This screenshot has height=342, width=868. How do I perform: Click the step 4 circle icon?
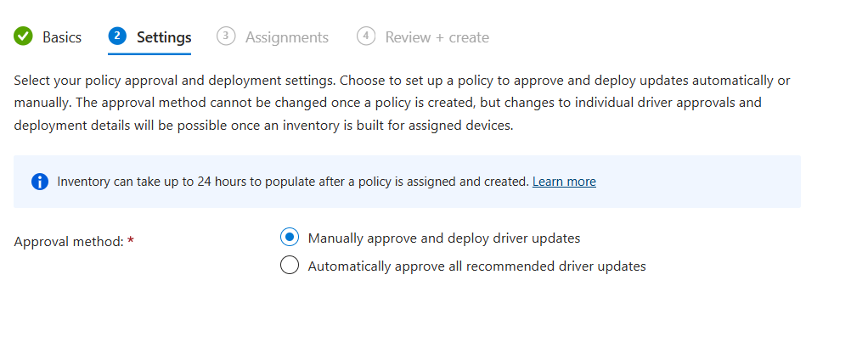pyautogui.click(x=366, y=36)
